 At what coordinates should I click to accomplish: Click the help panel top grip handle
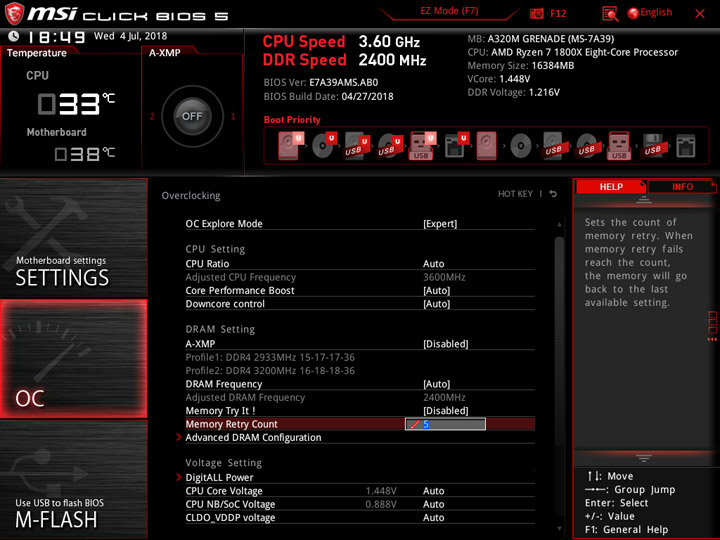[643, 199]
